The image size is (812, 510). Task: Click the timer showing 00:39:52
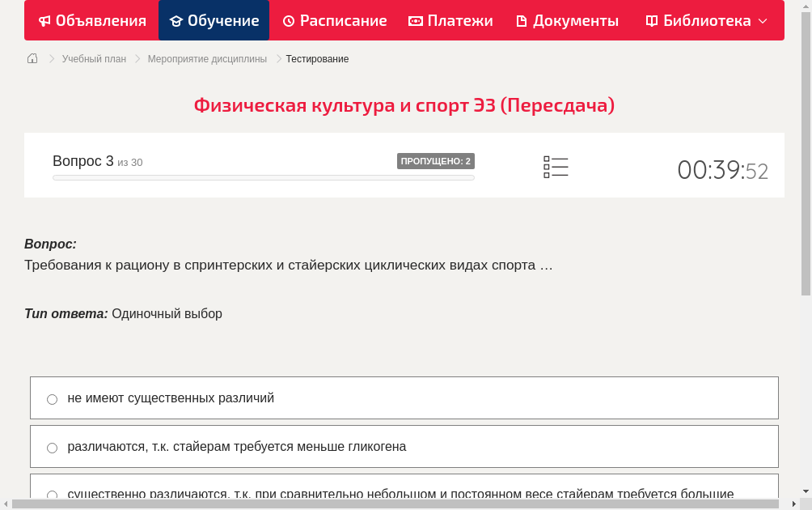(x=722, y=170)
